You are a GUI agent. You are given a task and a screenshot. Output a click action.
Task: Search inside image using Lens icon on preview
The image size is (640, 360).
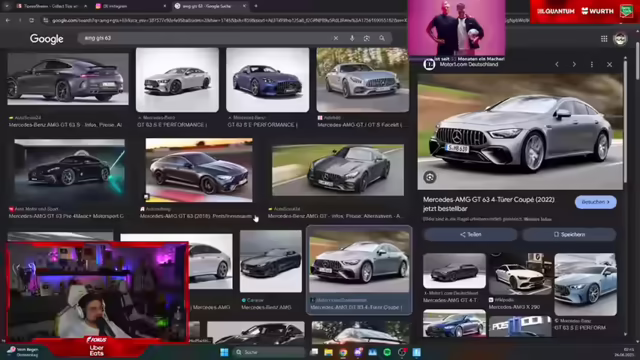(x=429, y=177)
